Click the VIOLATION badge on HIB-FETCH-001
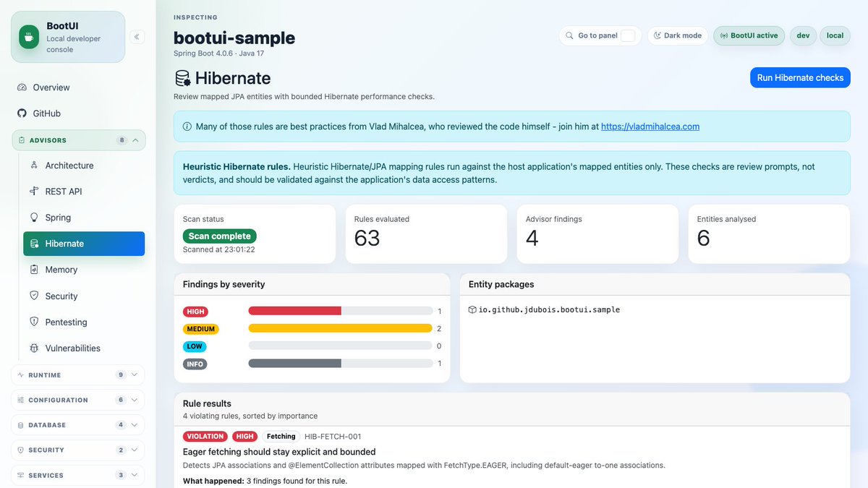 (x=205, y=437)
